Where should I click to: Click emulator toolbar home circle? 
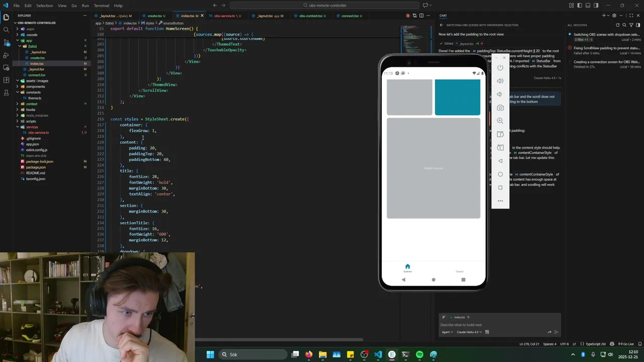[x=500, y=174]
